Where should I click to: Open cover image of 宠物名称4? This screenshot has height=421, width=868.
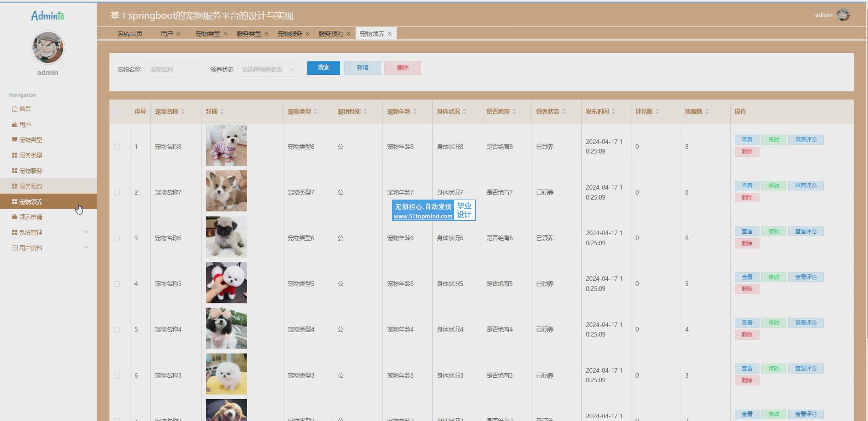(227, 328)
